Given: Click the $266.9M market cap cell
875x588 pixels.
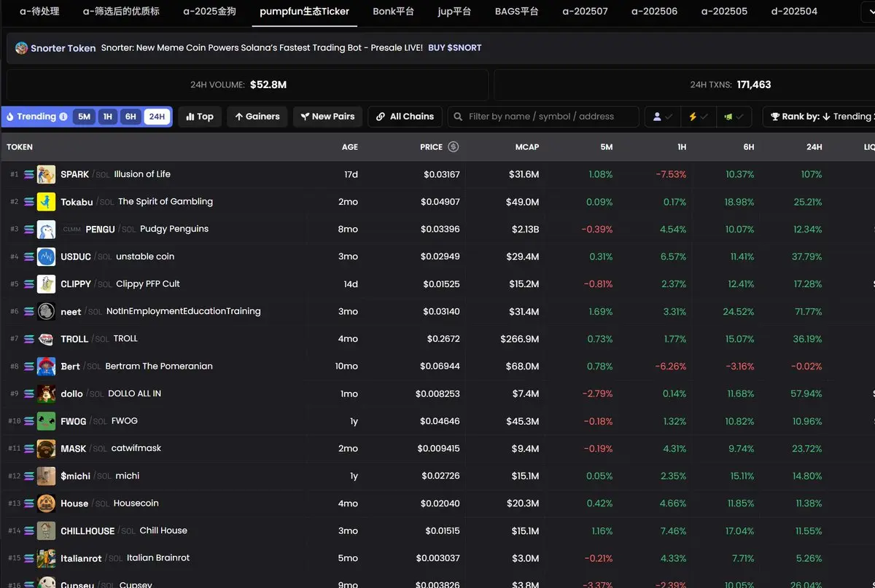Looking at the screenshot, I should pos(520,339).
